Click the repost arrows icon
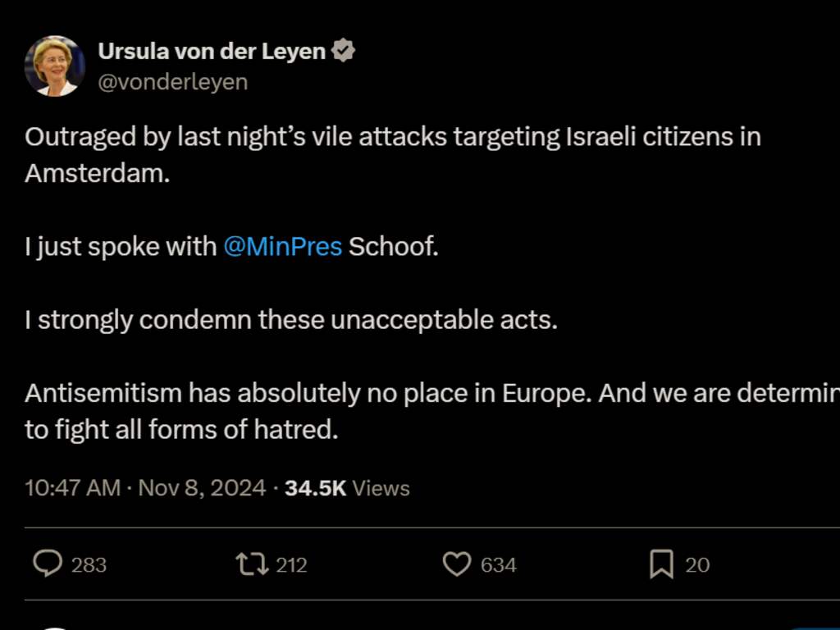Viewport: 840px width, 630px height. 252,564
